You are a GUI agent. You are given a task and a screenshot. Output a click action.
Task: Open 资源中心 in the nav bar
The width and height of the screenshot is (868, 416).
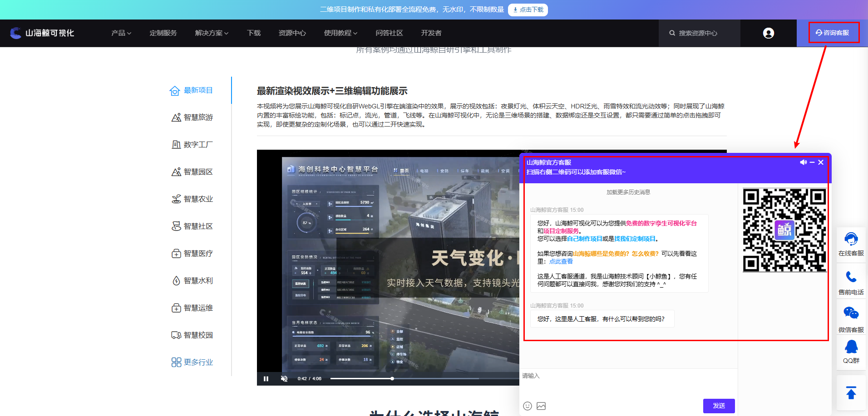292,33
